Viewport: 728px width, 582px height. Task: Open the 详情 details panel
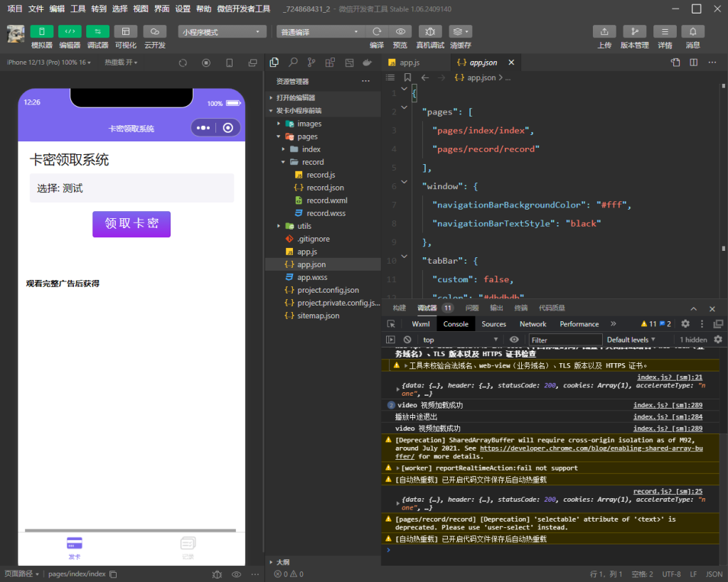665,31
